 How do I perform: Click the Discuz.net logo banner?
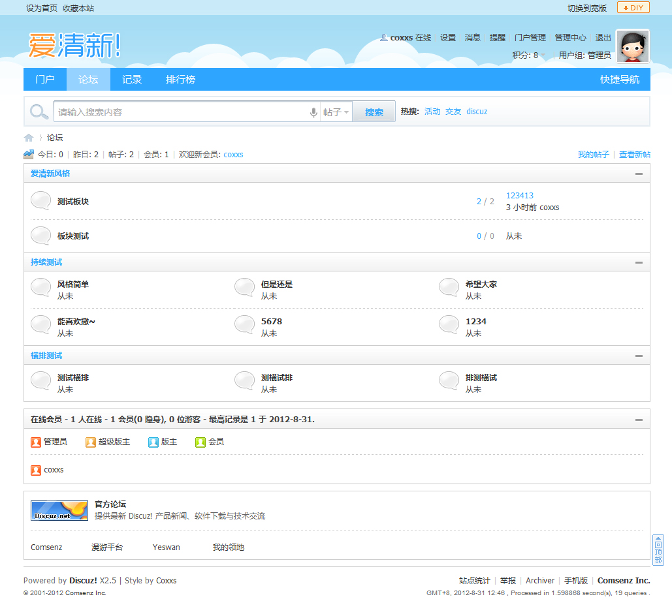click(59, 511)
